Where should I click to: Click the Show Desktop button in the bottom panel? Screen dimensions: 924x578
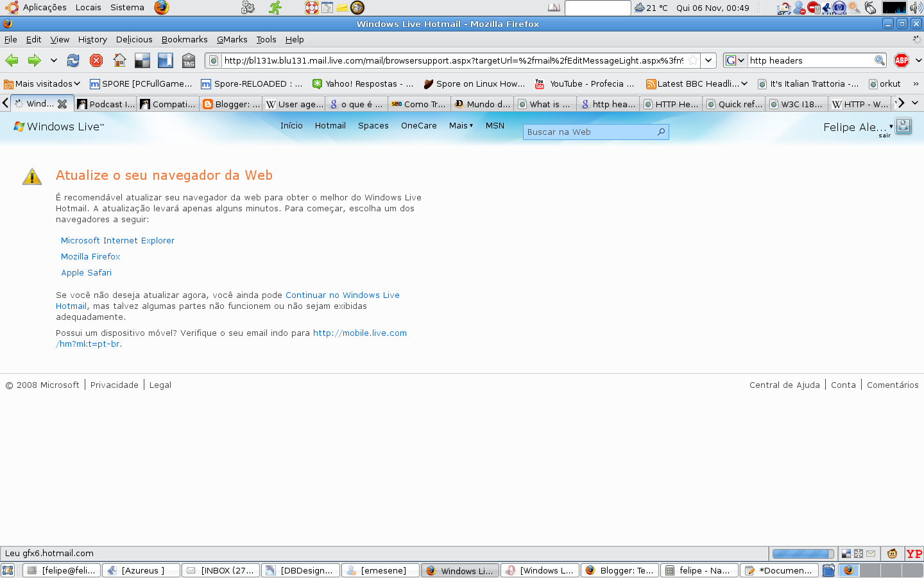click(x=8, y=570)
